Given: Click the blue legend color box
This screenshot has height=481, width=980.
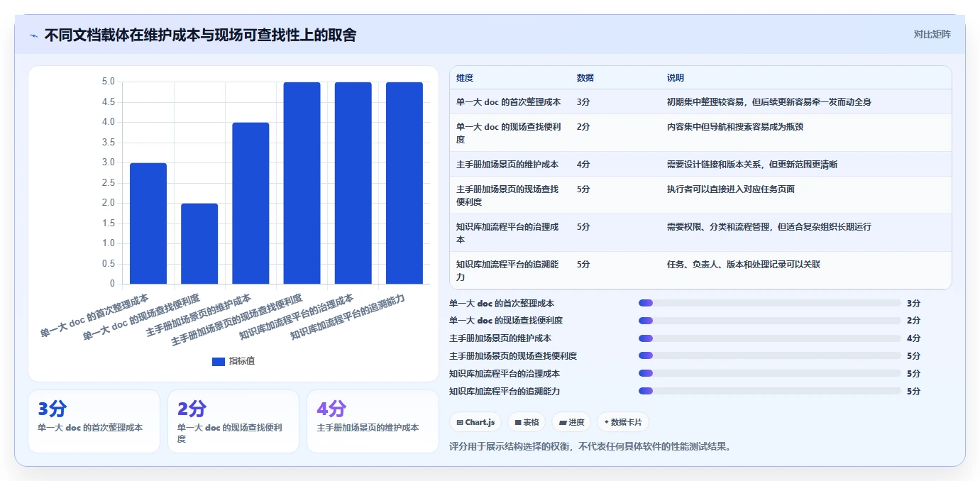Looking at the screenshot, I should pyautogui.click(x=219, y=362).
